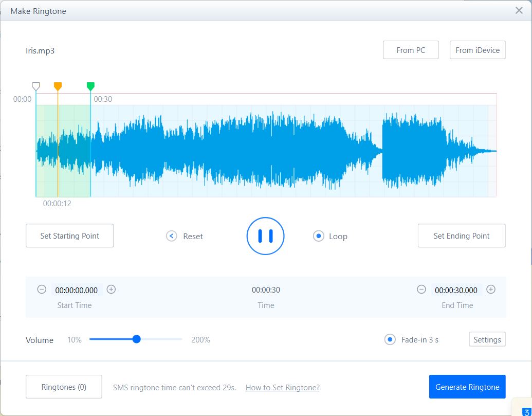
Task: Click the Volume slider handle
Action: tap(136, 339)
